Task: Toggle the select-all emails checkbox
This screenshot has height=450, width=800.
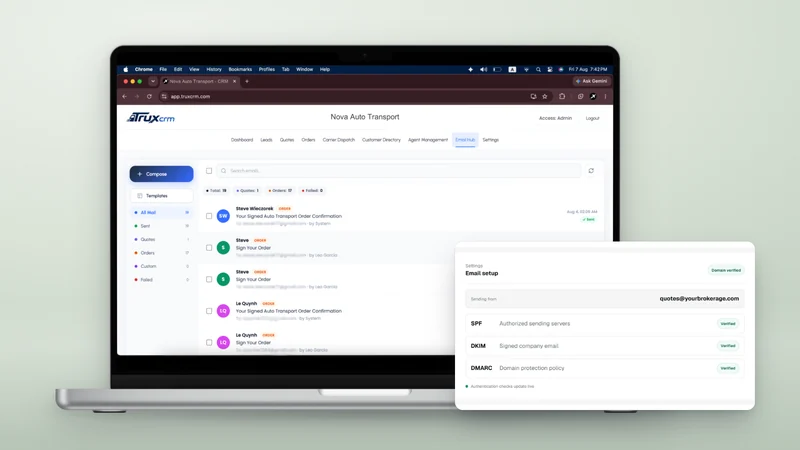Action: pos(209,171)
